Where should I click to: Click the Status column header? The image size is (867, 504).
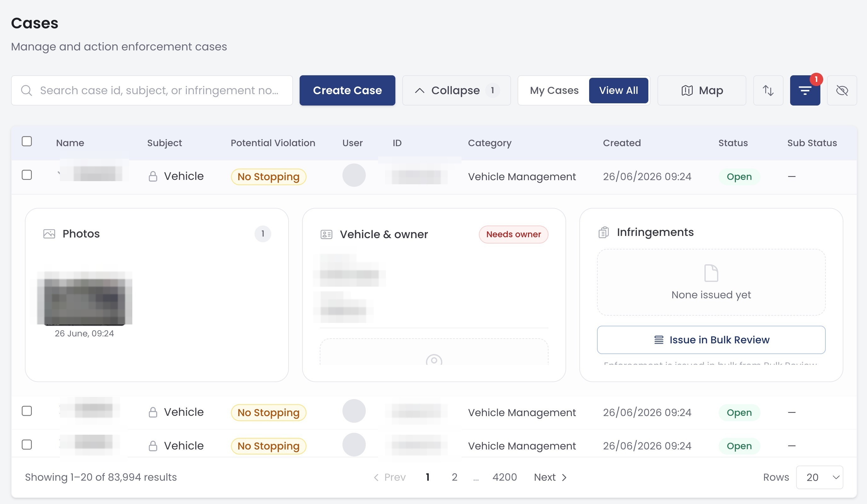tap(733, 143)
